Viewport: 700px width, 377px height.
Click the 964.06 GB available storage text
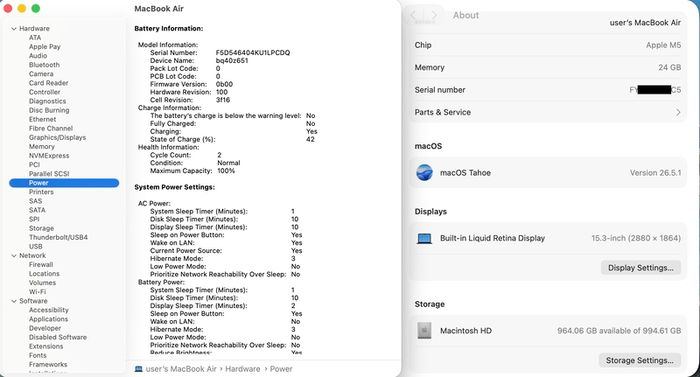(x=619, y=331)
